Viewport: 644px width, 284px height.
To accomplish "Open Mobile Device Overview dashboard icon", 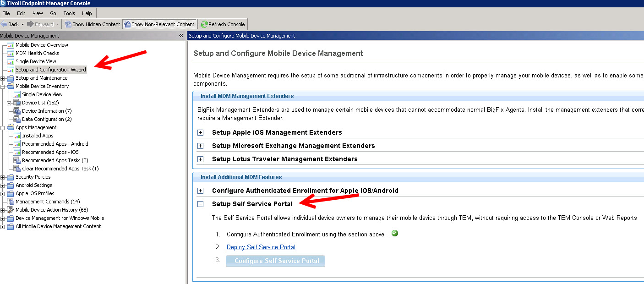I will pos(11,45).
